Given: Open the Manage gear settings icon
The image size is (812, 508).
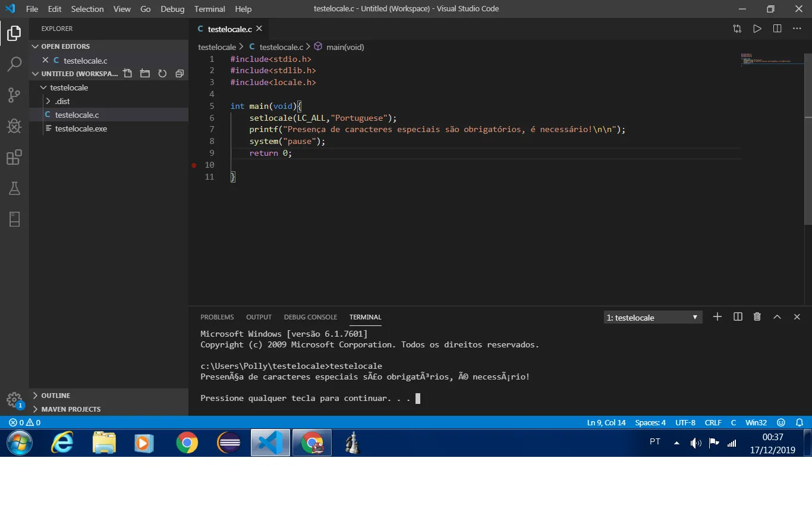Looking at the screenshot, I should point(14,399).
